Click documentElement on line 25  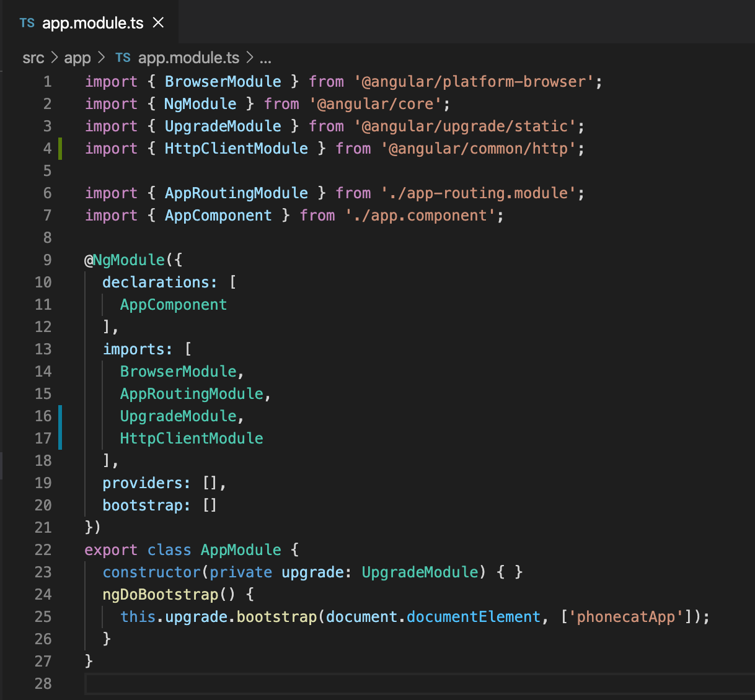[x=474, y=617]
